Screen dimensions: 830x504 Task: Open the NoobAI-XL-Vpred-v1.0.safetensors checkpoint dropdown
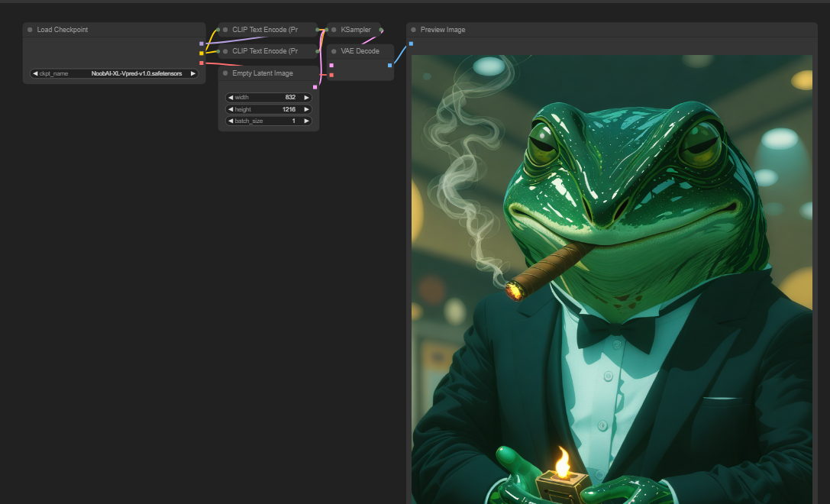click(115, 73)
